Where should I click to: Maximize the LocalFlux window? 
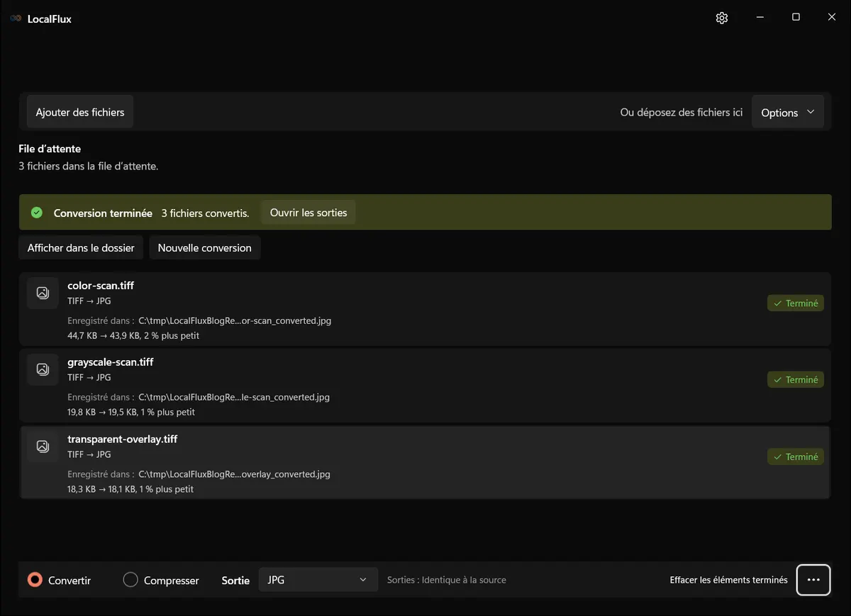pos(796,18)
